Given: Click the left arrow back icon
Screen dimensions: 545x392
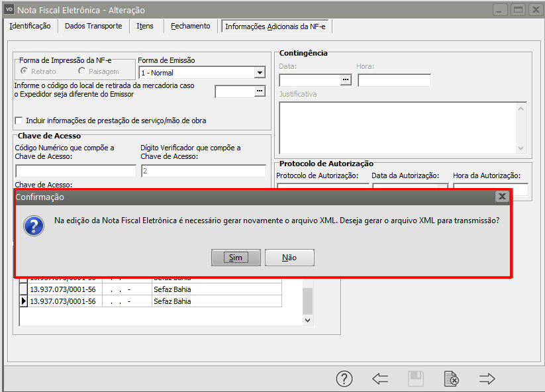Looking at the screenshot, I should tap(380, 379).
